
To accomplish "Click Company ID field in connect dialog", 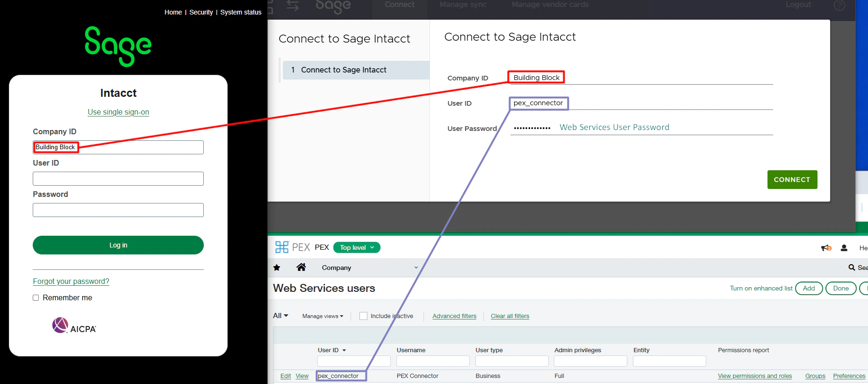I will click(x=641, y=78).
